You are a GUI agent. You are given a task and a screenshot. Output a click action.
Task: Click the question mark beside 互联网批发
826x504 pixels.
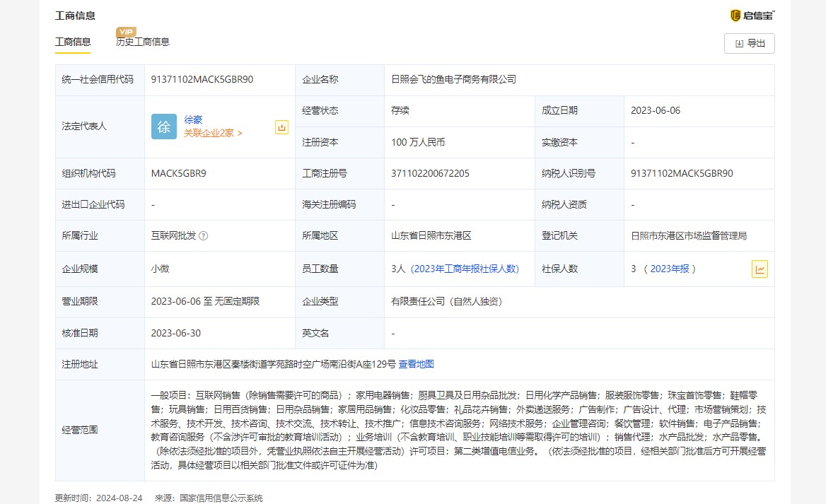pos(204,236)
